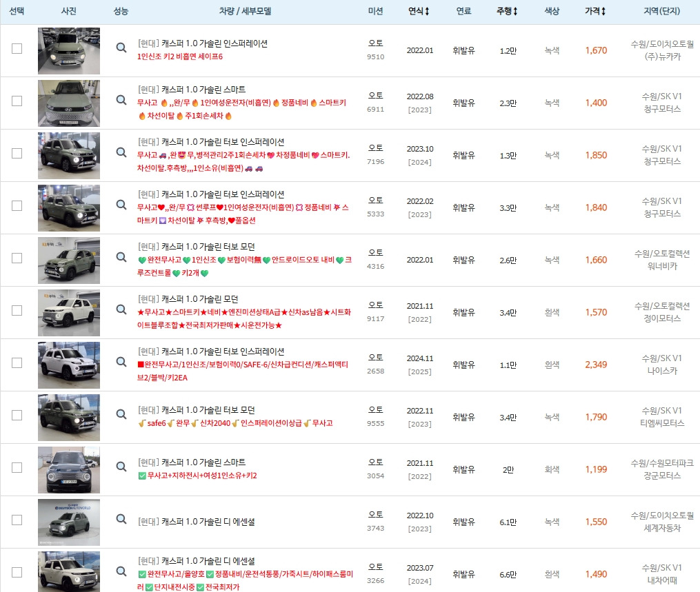700x592 pixels.
Task: View photo of the 1,570 white Casper
Action: [x=69, y=313]
